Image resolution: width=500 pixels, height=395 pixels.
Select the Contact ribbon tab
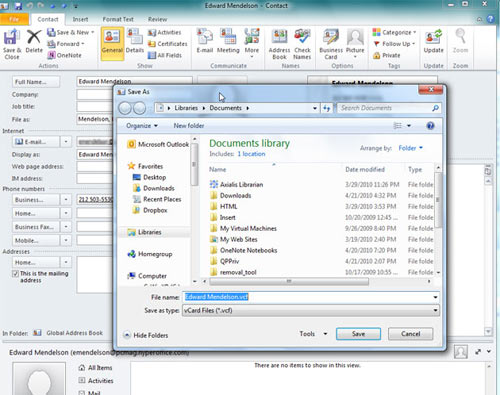(x=48, y=19)
